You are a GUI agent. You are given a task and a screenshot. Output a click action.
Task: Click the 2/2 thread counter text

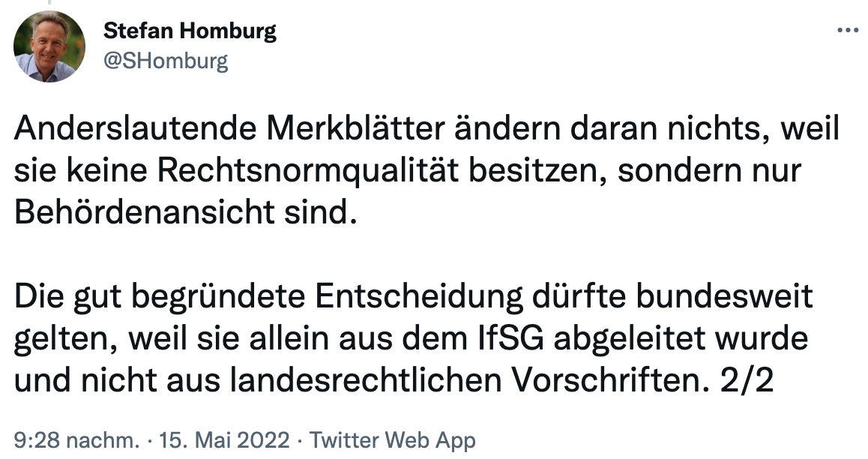tap(747, 380)
